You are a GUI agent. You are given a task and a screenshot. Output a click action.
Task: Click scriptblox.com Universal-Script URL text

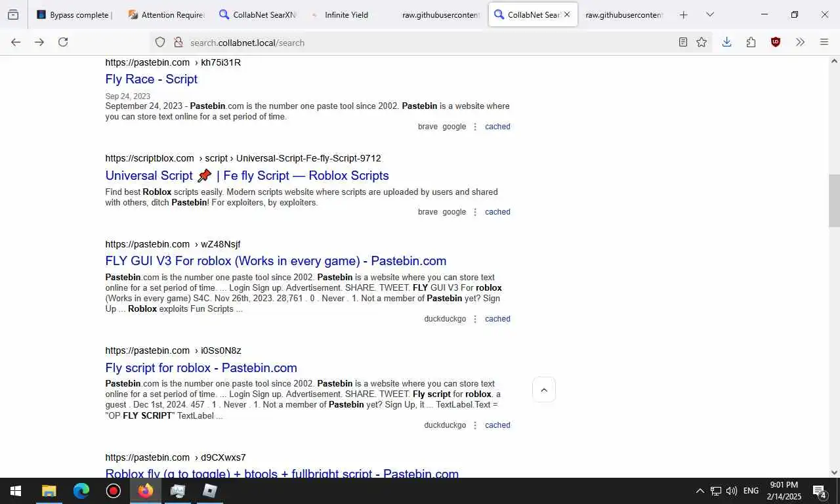coord(243,158)
